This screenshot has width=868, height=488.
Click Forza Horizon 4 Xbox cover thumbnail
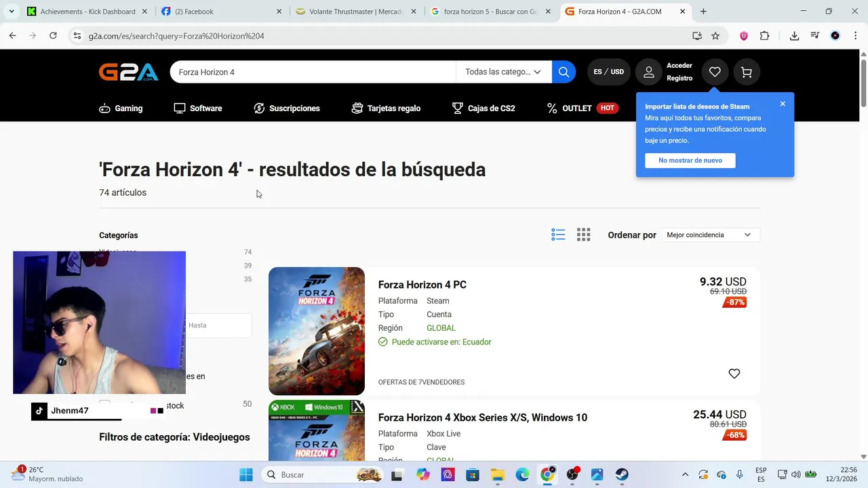(x=317, y=430)
